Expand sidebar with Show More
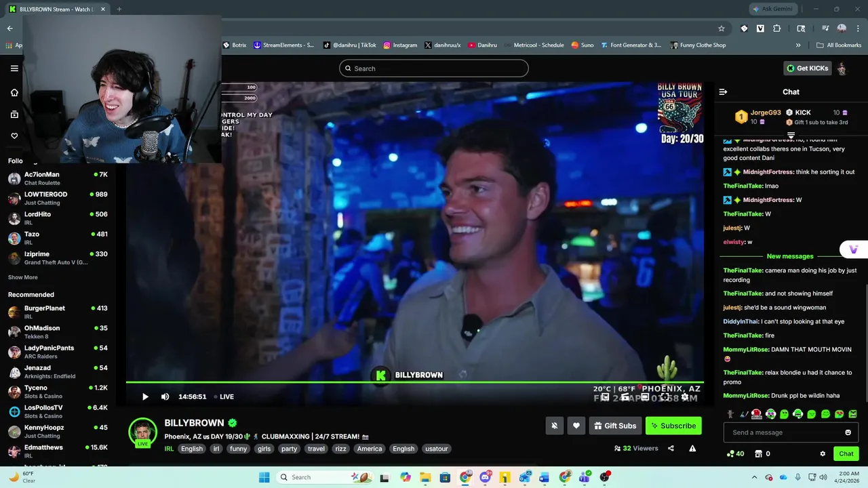 click(23, 277)
